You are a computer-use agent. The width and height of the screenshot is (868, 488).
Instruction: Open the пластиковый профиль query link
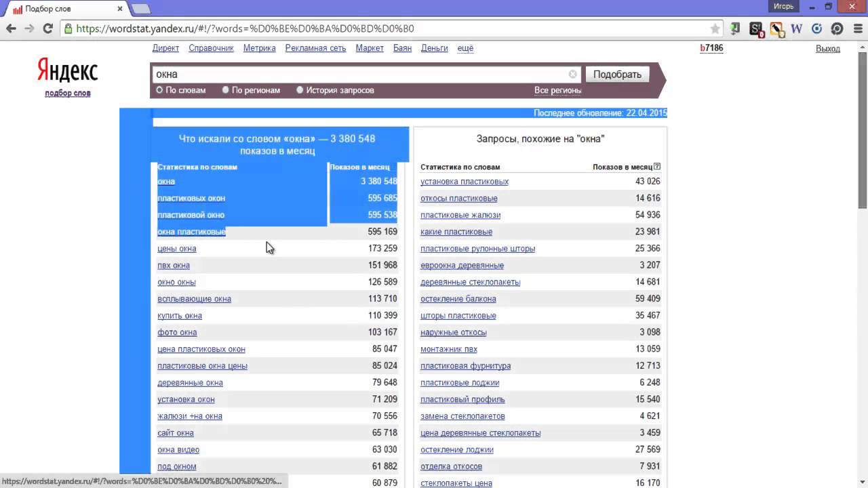point(462,399)
